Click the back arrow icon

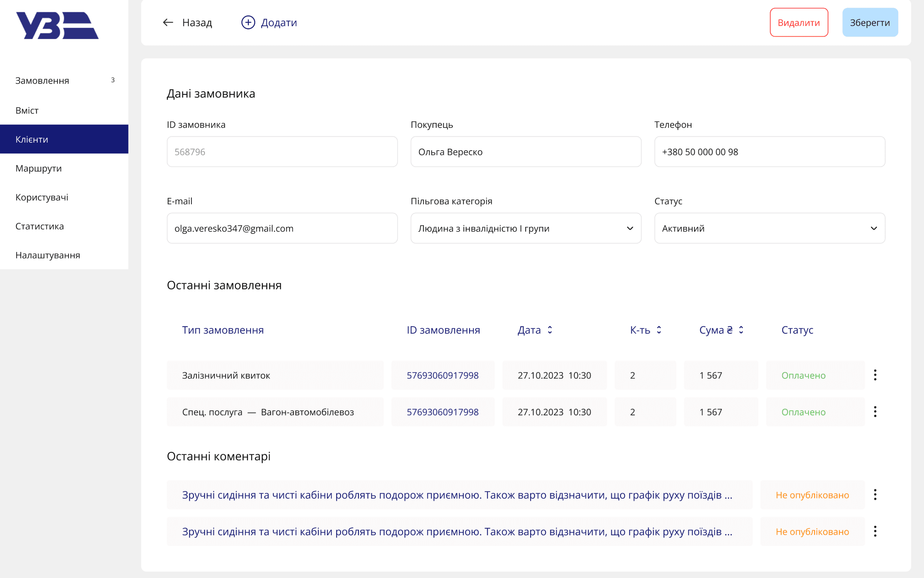tap(168, 22)
